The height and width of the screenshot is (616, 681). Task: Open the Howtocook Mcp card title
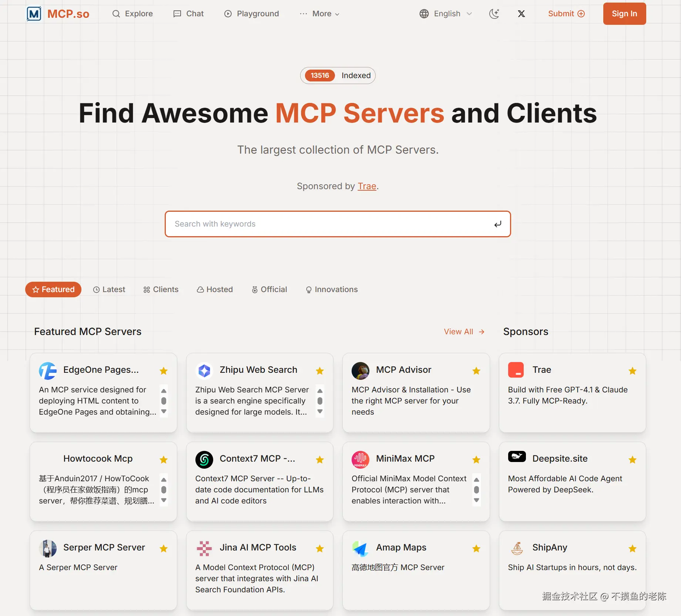pyautogui.click(x=98, y=459)
